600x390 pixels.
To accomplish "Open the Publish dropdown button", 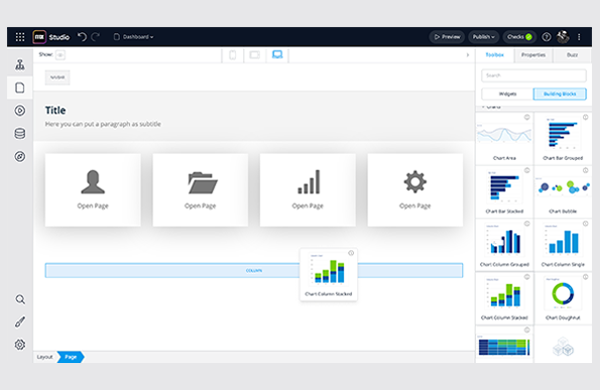I will pyautogui.click(x=483, y=37).
